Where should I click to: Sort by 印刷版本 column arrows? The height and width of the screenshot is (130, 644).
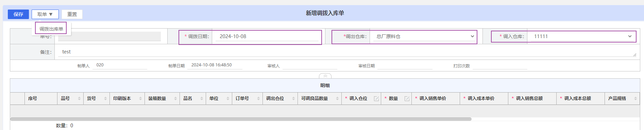pos(140,99)
